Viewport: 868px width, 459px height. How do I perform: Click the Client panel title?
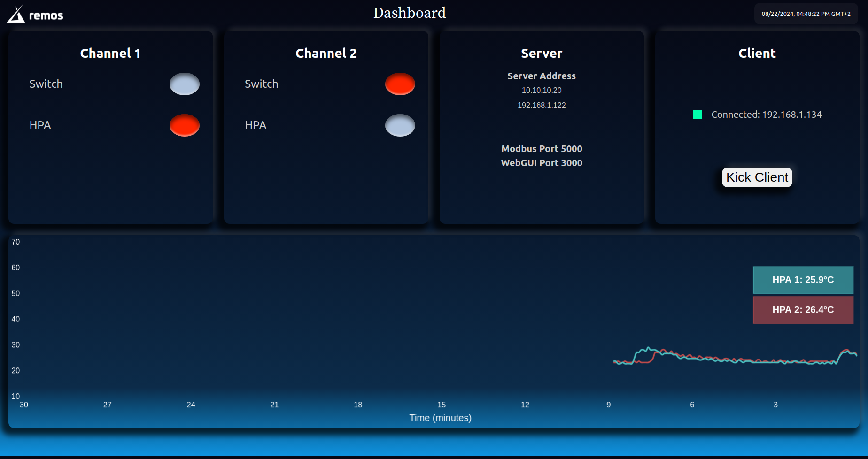(x=757, y=53)
